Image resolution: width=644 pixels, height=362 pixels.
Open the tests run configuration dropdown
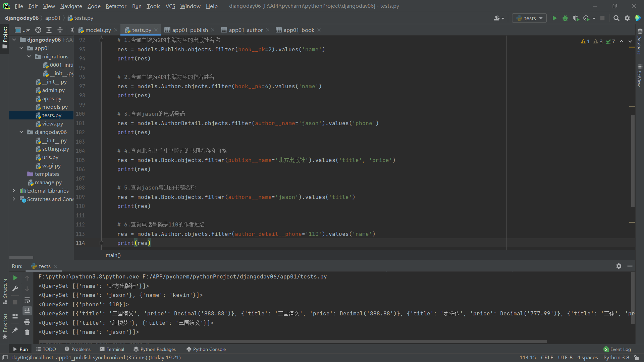pyautogui.click(x=529, y=18)
